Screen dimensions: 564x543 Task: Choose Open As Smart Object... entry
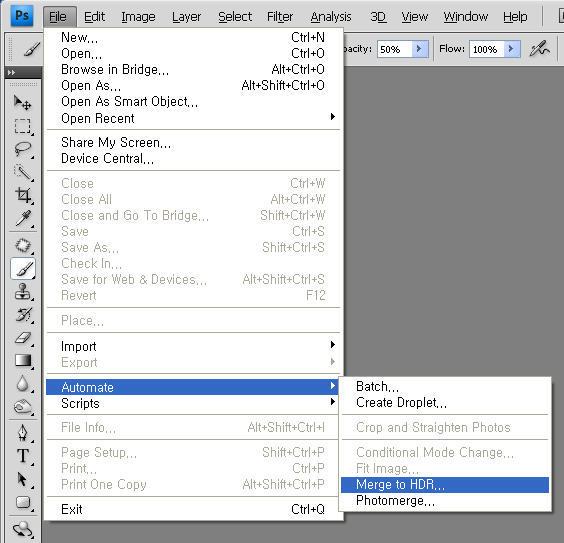click(193, 102)
